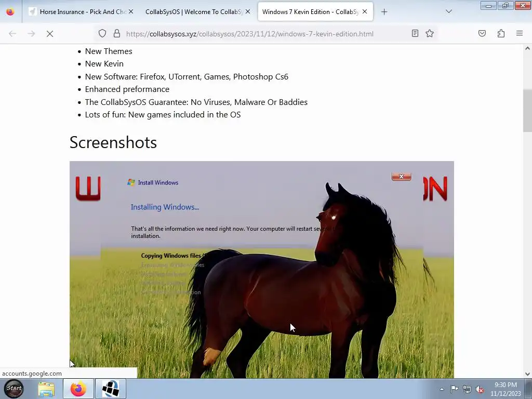Image resolution: width=532 pixels, height=399 pixels.
Task: Close the CollabSysOS Welcome tab
Action: [x=248, y=11]
